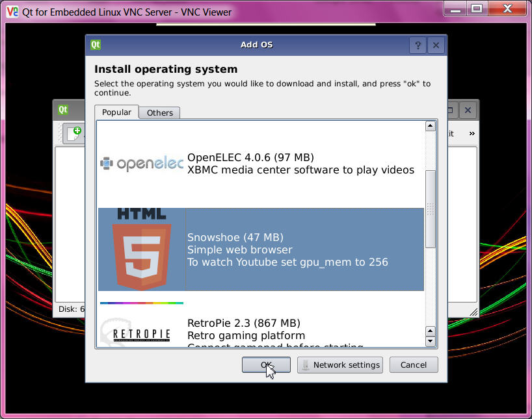Expand the toolbar overflow chevron
The height and width of the screenshot is (419, 532).
tap(472, 133)
